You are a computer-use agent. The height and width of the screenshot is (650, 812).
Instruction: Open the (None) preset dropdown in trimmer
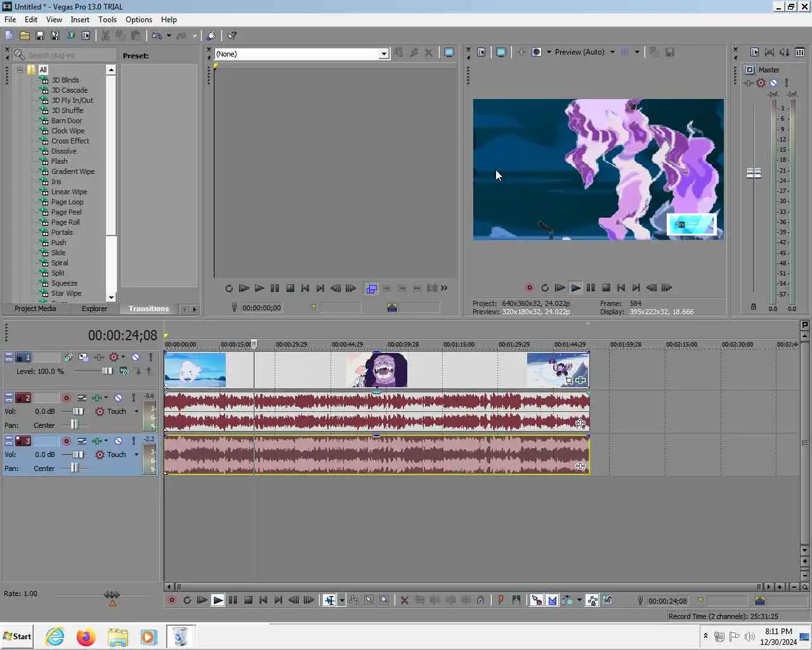tap(383, 54)
